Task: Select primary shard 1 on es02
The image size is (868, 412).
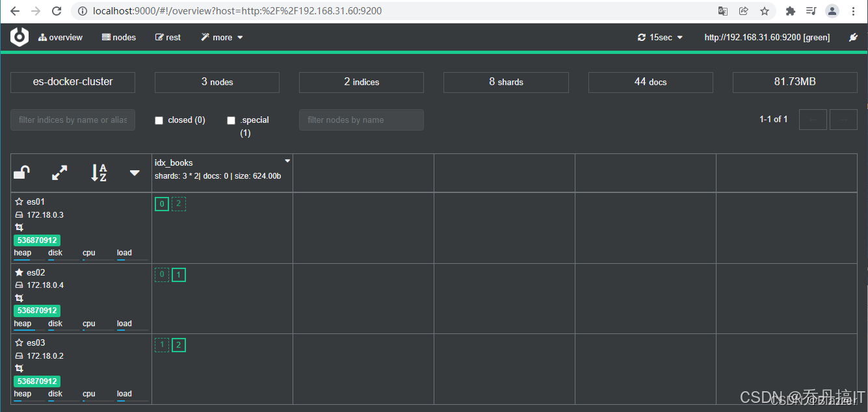Action: point(179,274)
